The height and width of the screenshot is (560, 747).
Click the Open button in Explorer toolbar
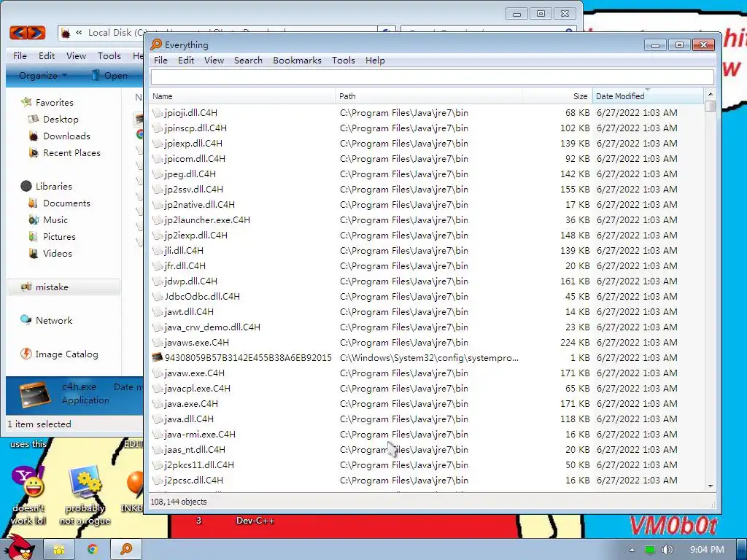tap(109, 76)
